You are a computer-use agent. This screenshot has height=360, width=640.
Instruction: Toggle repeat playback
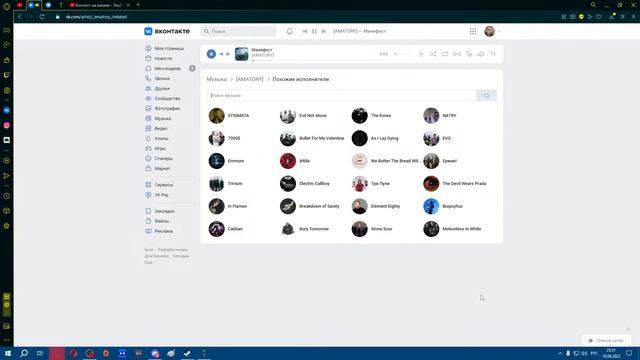(x=445, y=54)
